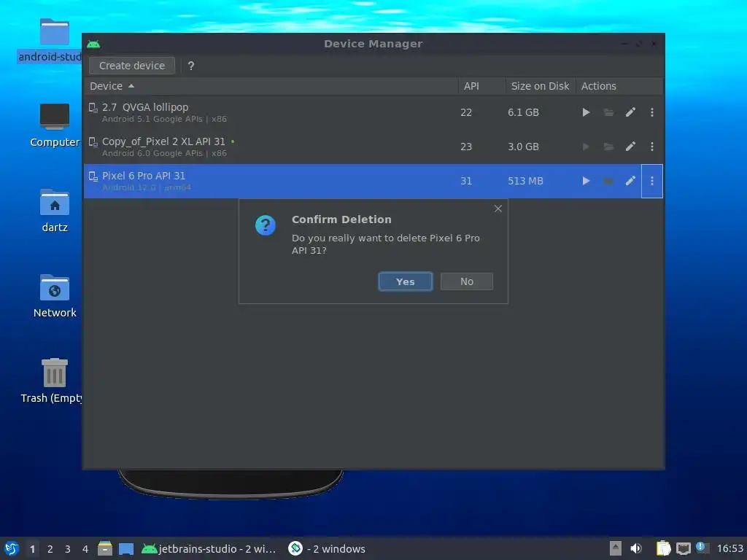Click the network monitor tray icon

pos(683,548)
